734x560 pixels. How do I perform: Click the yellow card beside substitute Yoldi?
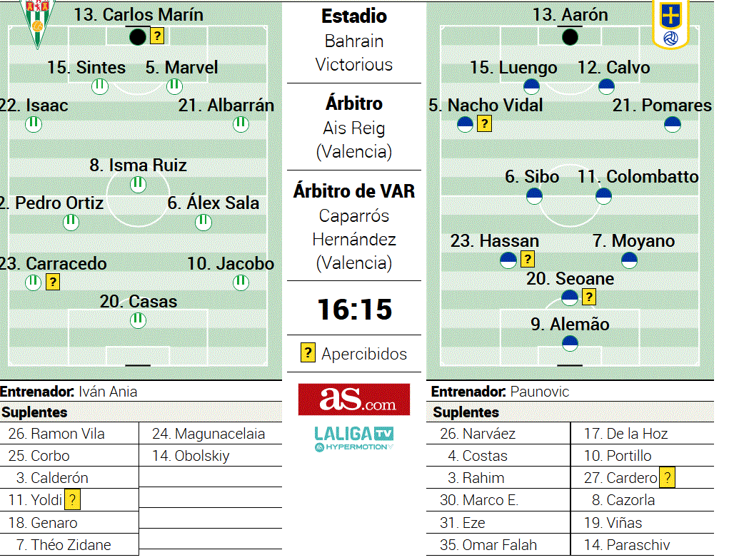(72, 499)
